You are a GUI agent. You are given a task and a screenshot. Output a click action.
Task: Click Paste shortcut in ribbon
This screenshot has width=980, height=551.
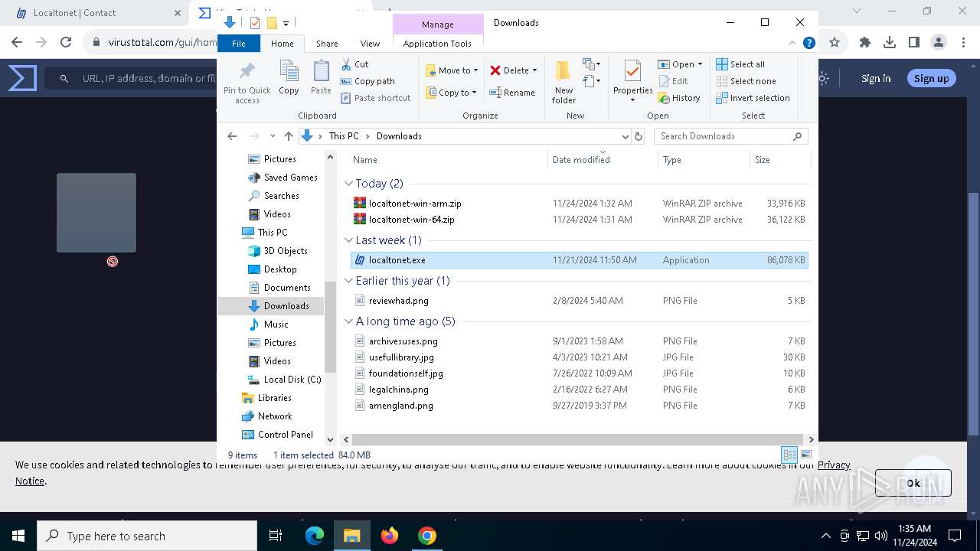375,98
